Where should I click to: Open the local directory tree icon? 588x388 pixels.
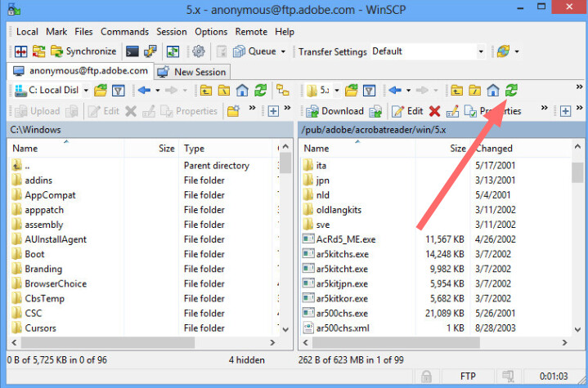coord(283,90)
